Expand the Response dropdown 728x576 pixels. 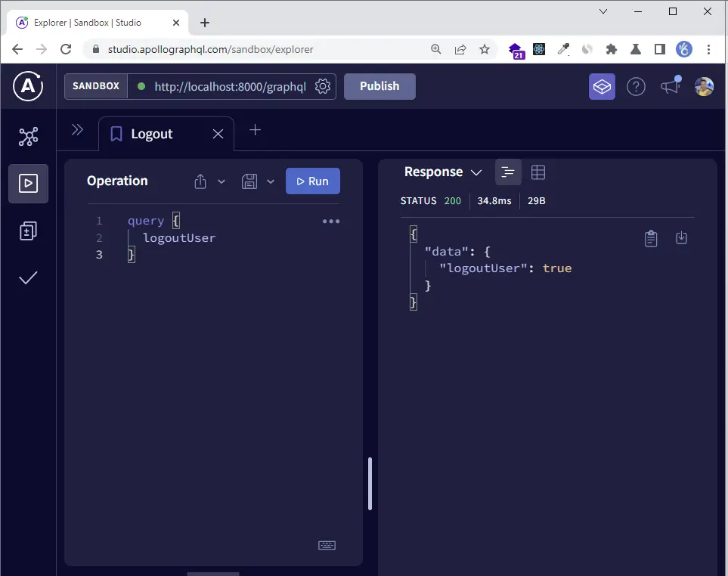477,172
